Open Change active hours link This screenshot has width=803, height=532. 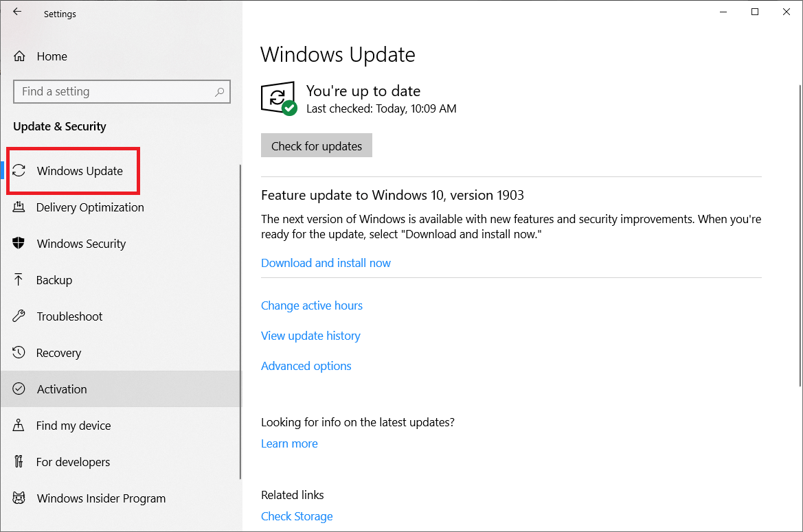tap(311, 305)
